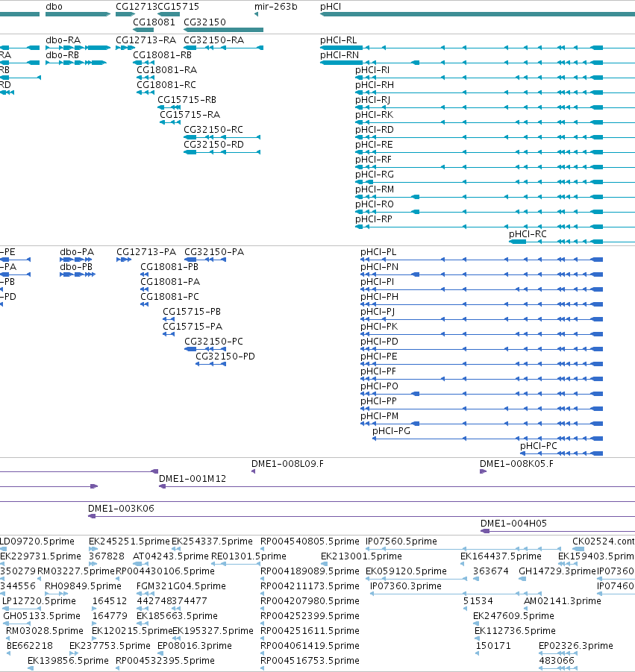Click transcript CG32150-RA label

pyautogui.click(x=213, y=40)
